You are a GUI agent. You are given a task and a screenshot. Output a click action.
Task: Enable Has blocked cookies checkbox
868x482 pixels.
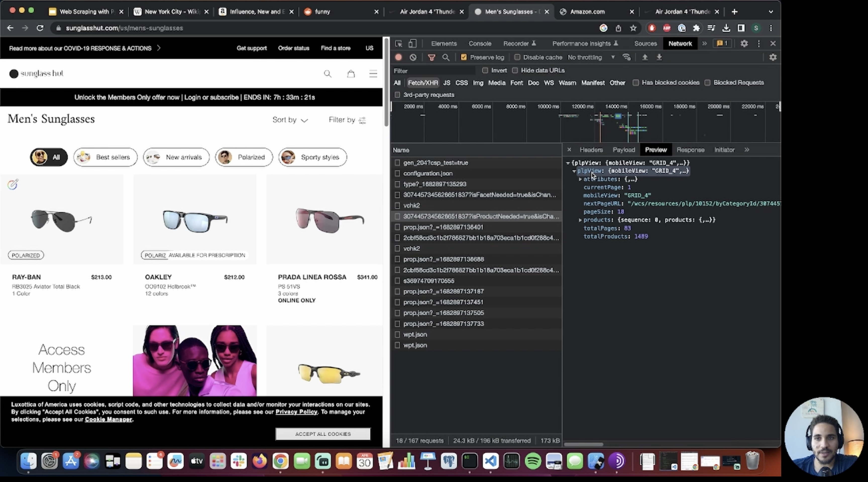[x=635, y=83]
